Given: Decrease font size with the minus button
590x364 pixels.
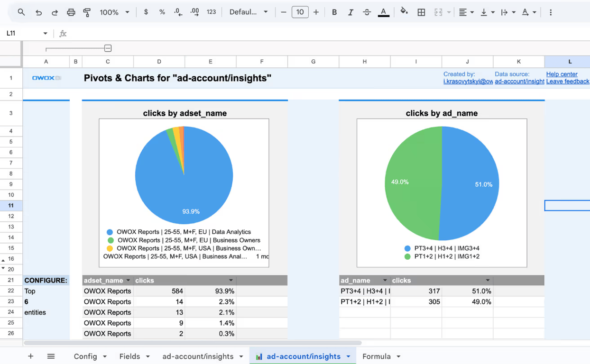Looking at the screenshot, I should [284, 12].
